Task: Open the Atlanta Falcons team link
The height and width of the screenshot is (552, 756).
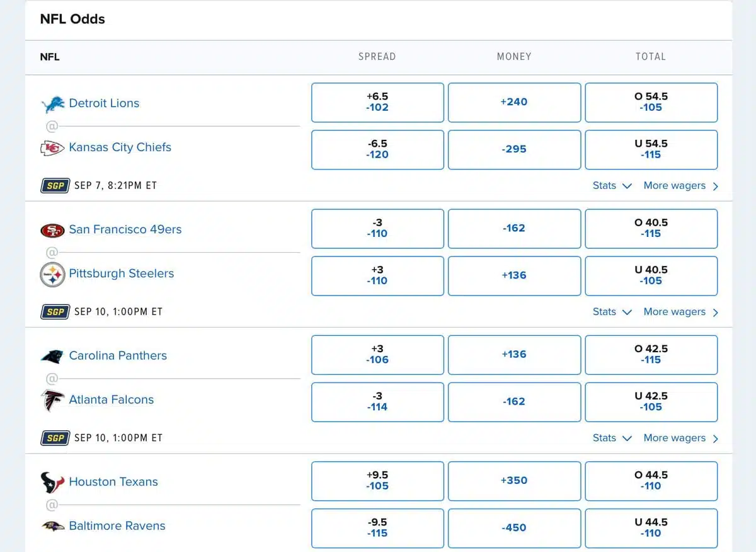Action: (111, 400)
